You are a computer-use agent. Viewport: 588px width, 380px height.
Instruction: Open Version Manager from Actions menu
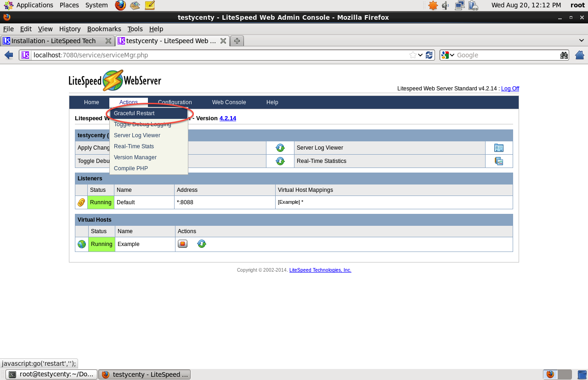pyautogui.click(x=149, y=157)
